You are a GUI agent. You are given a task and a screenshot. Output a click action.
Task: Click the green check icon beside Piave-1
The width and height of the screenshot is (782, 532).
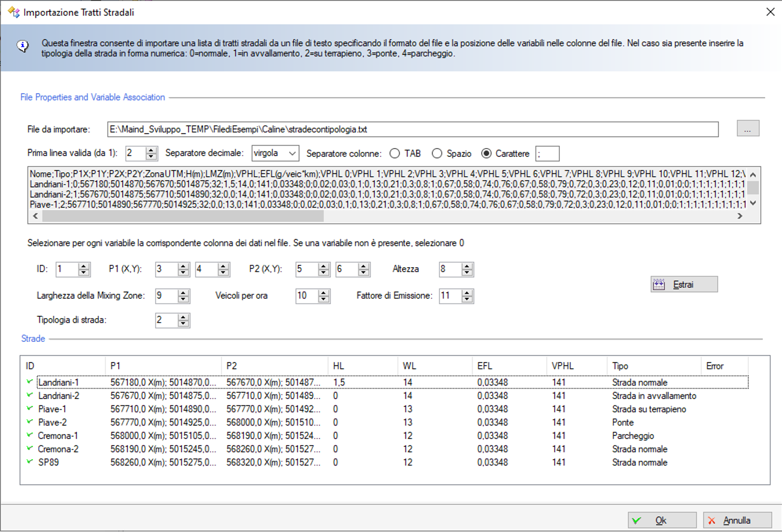coord(30,409)
